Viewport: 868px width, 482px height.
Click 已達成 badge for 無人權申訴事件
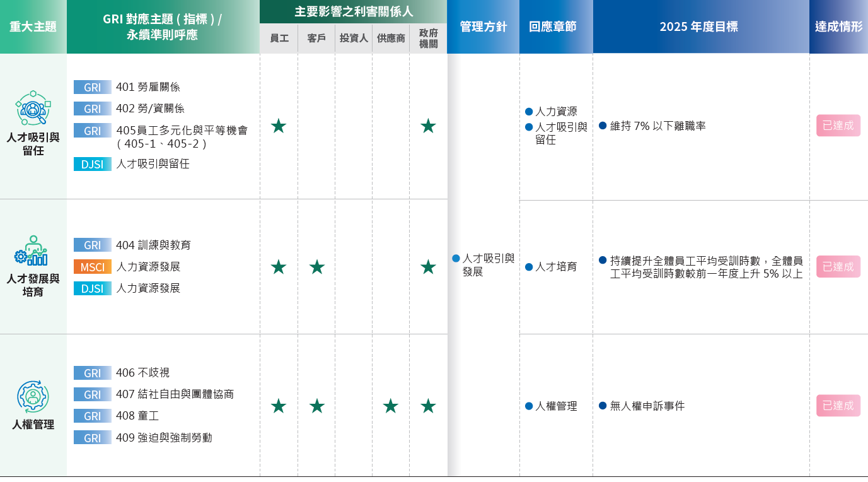pyautogui.click(x=838, y=406)
